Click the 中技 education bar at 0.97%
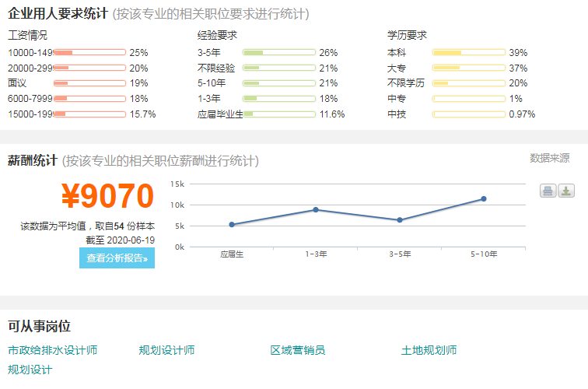The image size is (588, 389). click(469, 114)
